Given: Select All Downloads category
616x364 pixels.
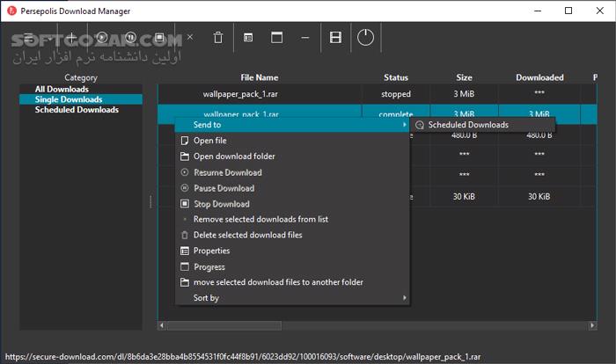Looking at the screenshot, I should coord(62,90).
